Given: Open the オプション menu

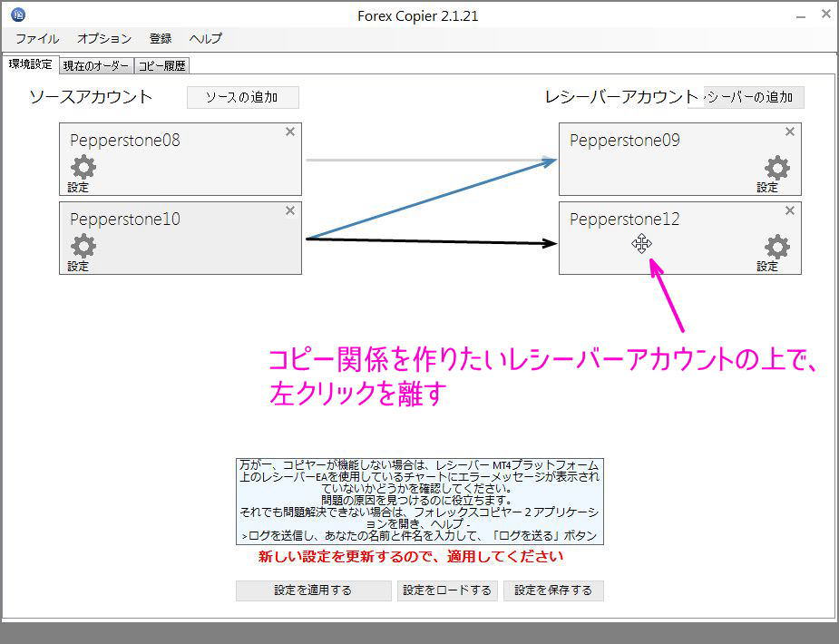Looking at the screenshot, I should 103,38.
